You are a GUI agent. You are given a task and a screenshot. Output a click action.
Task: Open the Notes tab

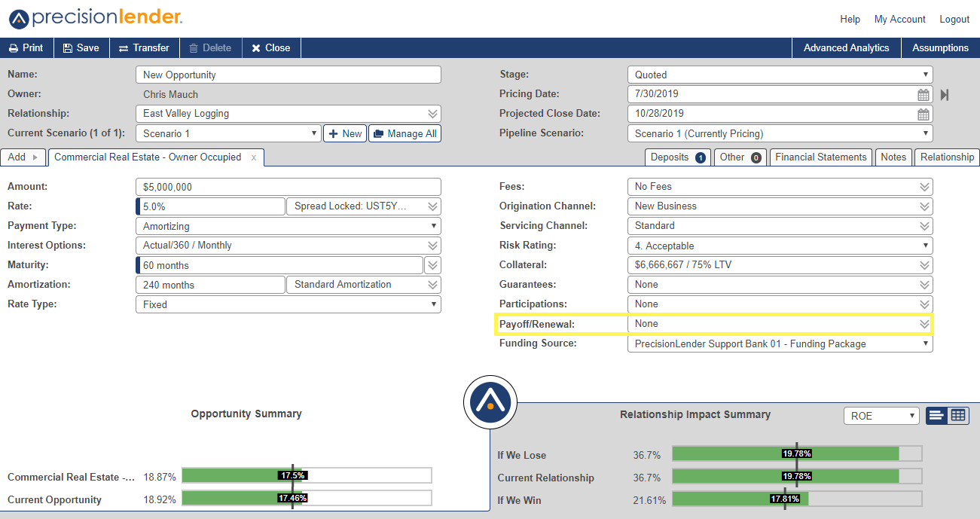893,157
